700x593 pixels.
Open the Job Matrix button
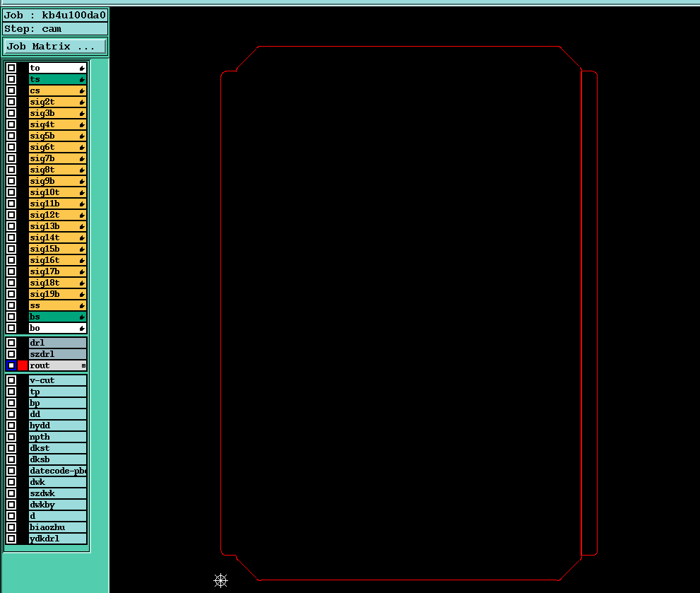click(55, 47)
